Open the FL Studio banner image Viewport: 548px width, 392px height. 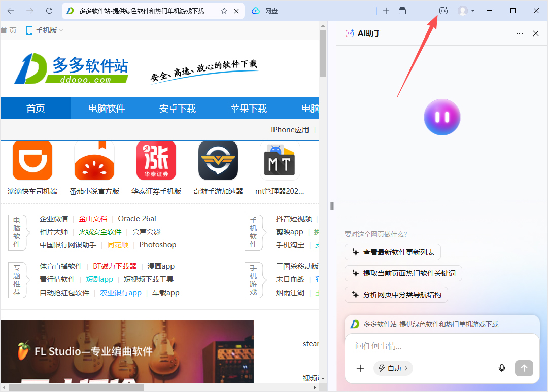[x=127, y=351]
